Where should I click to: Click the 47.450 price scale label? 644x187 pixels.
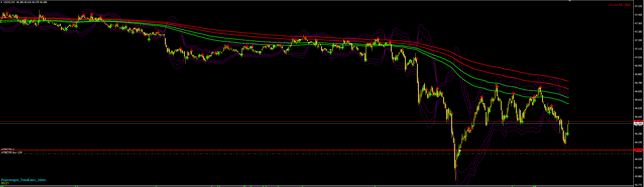point(638,15)
